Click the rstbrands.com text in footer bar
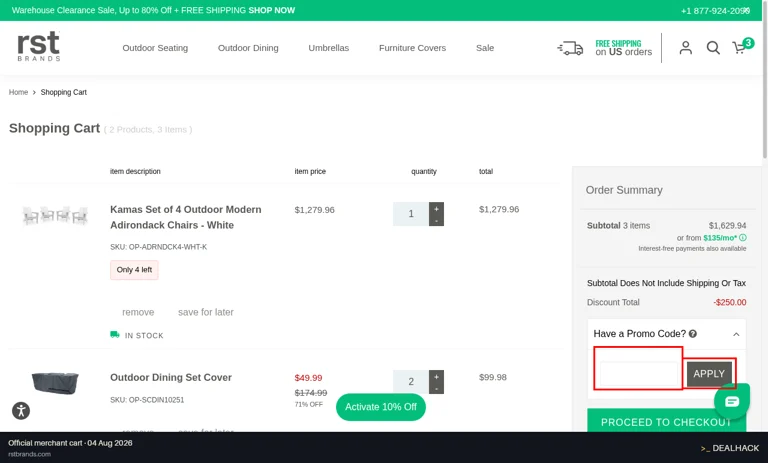Screen dimensions: 768x463 pyautogui.click(x=29, y=454)
